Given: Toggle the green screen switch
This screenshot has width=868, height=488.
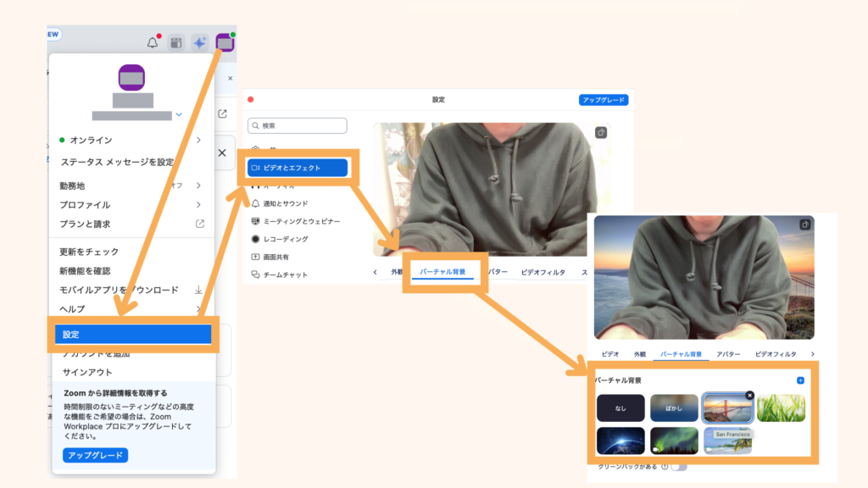Looking at the screenshot, I should (678, 466).
